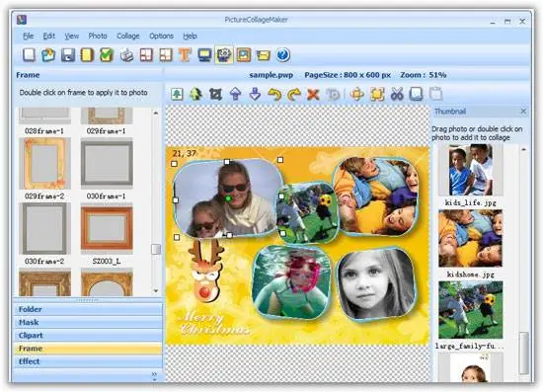This screenshot has height=392, width=543.
Task: Click the Save floppy disk icon
Action: click(68, 55)
